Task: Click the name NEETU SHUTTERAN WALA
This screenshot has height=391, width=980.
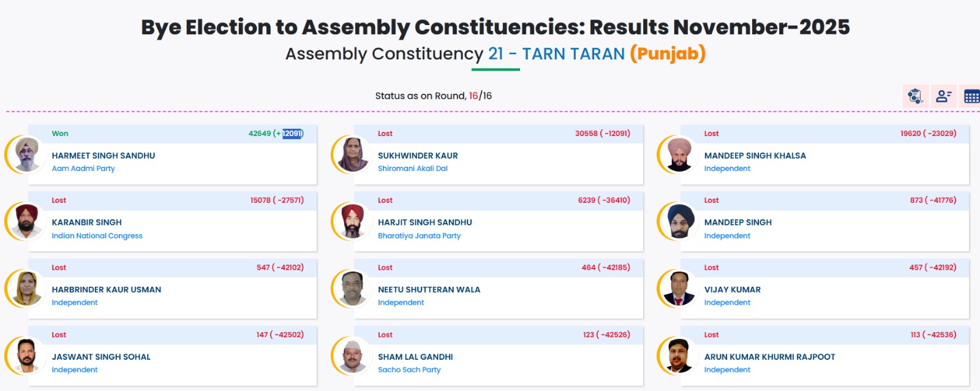Action: (x=429, y=289)
